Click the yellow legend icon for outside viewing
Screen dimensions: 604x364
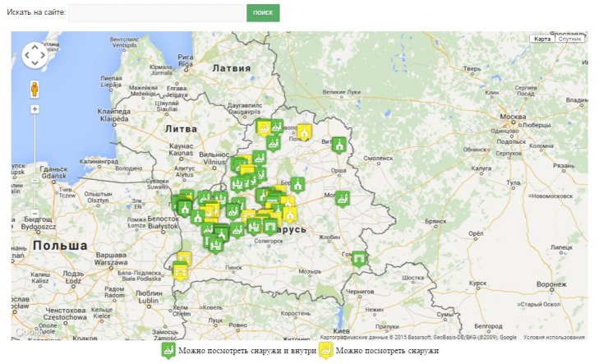(325, 351)
